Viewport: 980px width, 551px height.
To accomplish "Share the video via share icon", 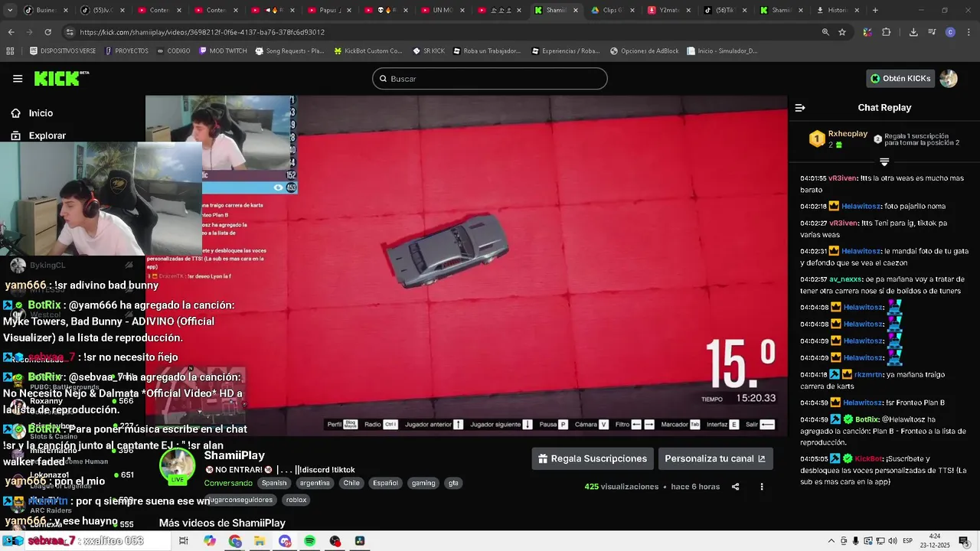I will coord(735,487).
